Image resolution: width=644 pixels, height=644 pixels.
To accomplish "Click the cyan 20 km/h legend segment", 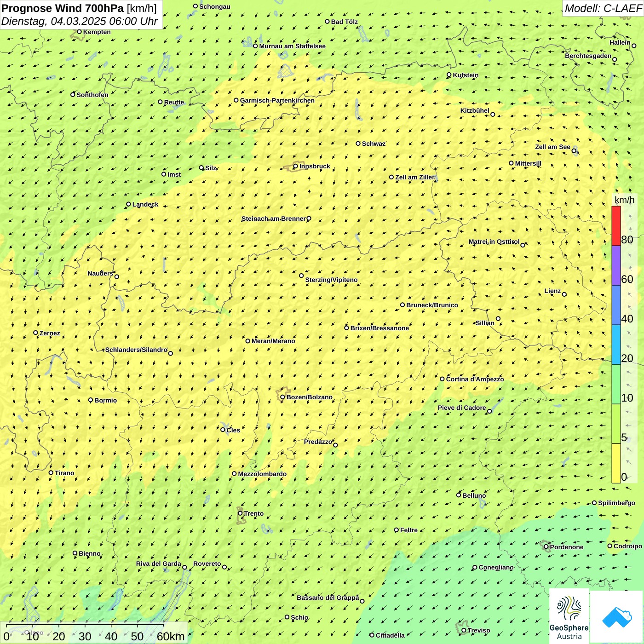I will coord(616,345).
